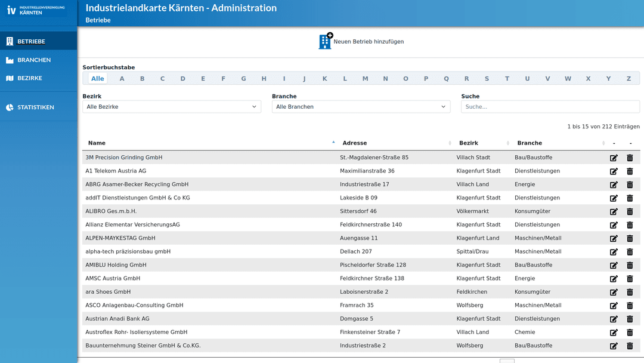This screenshot has height=363, width=644.
Task: Click the add new company building icon
Action: pos(326,41)
